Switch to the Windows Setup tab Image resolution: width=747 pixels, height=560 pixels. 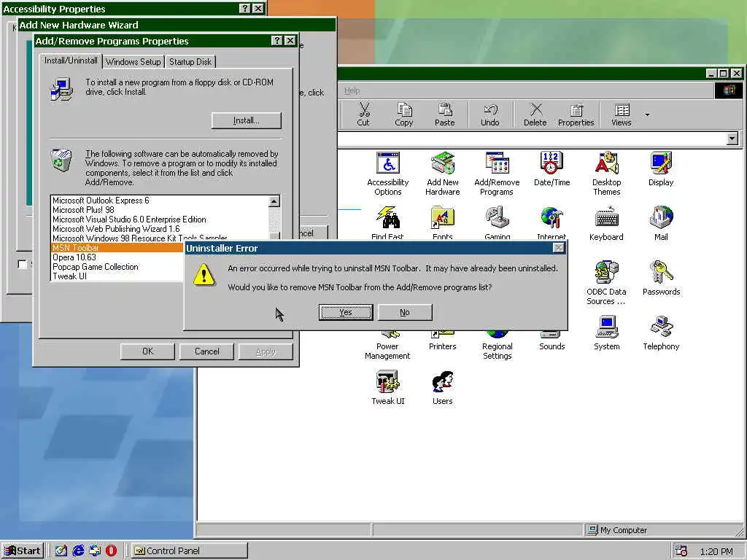click(133, 62)
